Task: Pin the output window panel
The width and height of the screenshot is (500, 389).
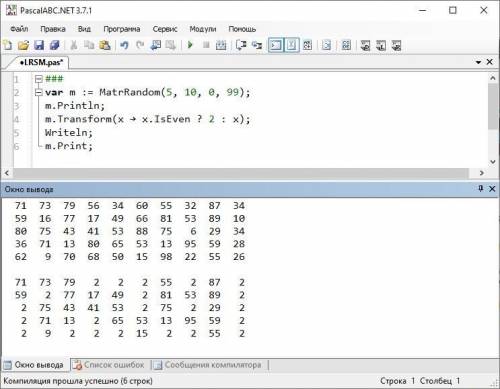Action: (x=480, y=189)
